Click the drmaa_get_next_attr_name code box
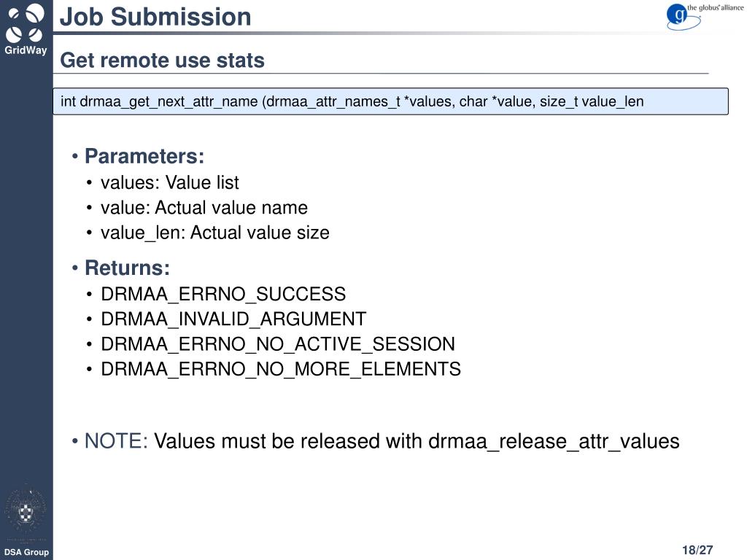 pyautogui.click(x=390, y=101)
